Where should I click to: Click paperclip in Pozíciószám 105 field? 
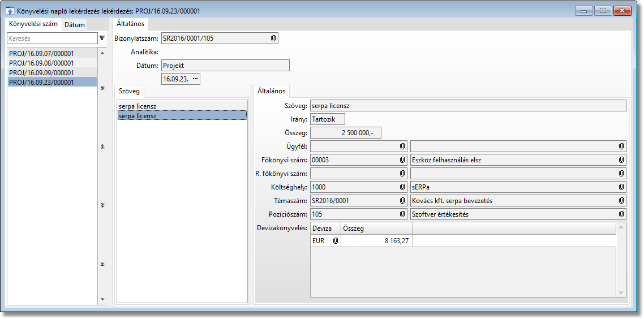[x=402, y=214]
